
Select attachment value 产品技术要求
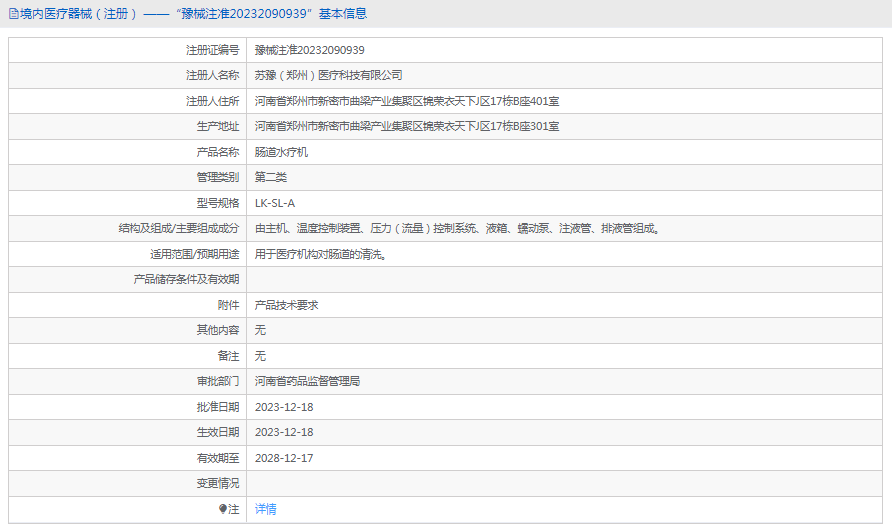287,305
